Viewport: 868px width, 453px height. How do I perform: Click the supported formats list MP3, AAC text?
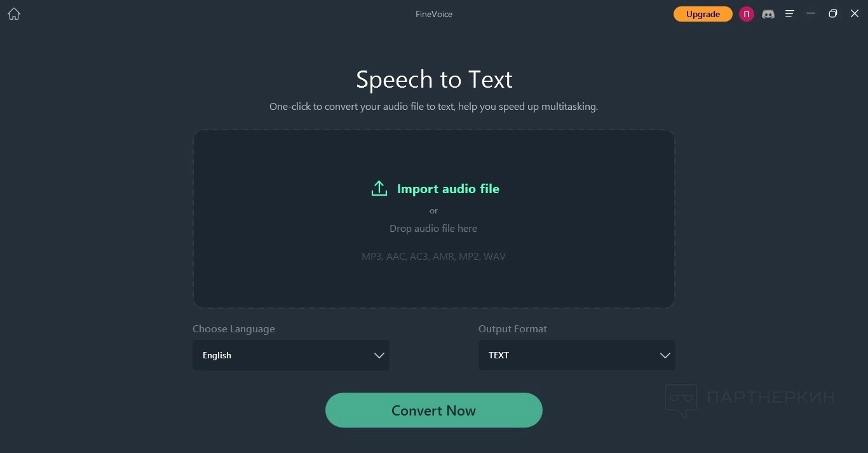click(x=433, y=257)
